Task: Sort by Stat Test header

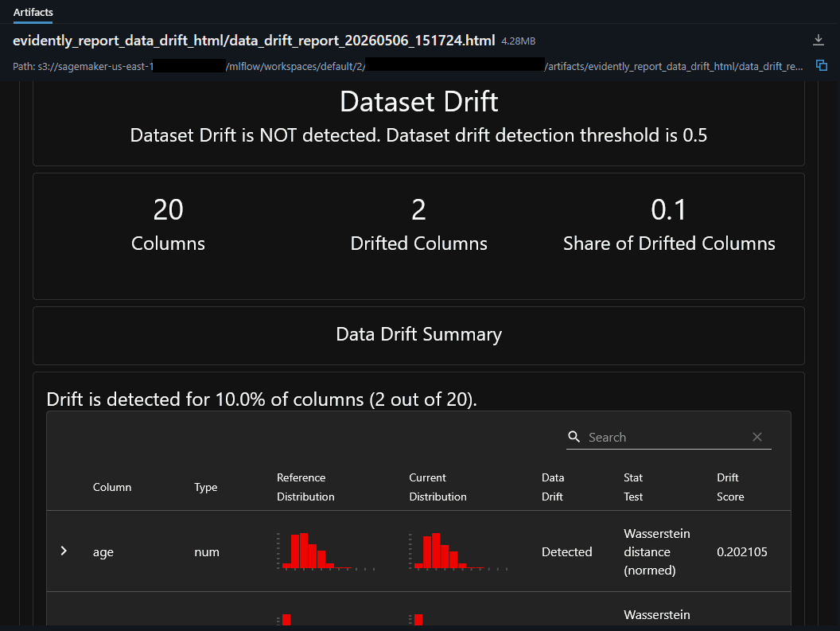Action: (633, 487)
